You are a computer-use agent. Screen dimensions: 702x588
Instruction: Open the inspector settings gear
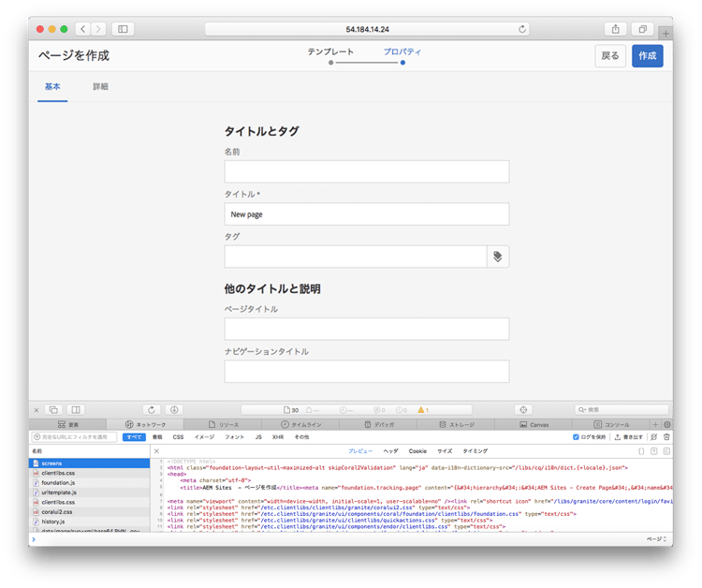click(x=667, y=424)
